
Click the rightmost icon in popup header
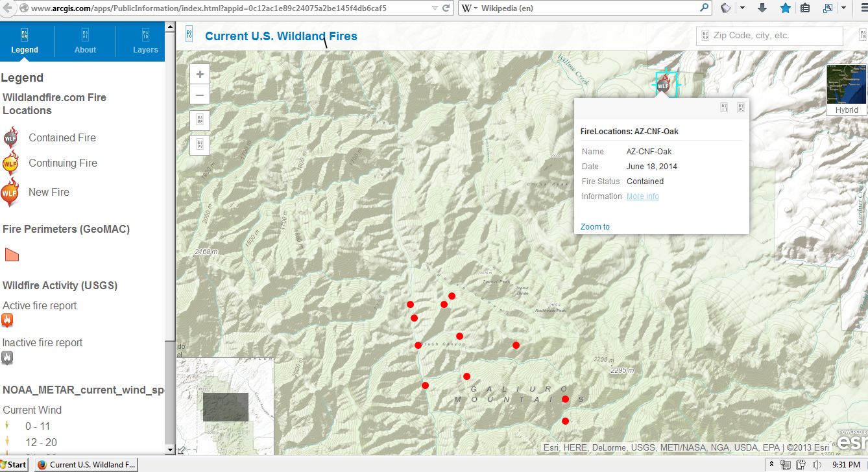740,108
